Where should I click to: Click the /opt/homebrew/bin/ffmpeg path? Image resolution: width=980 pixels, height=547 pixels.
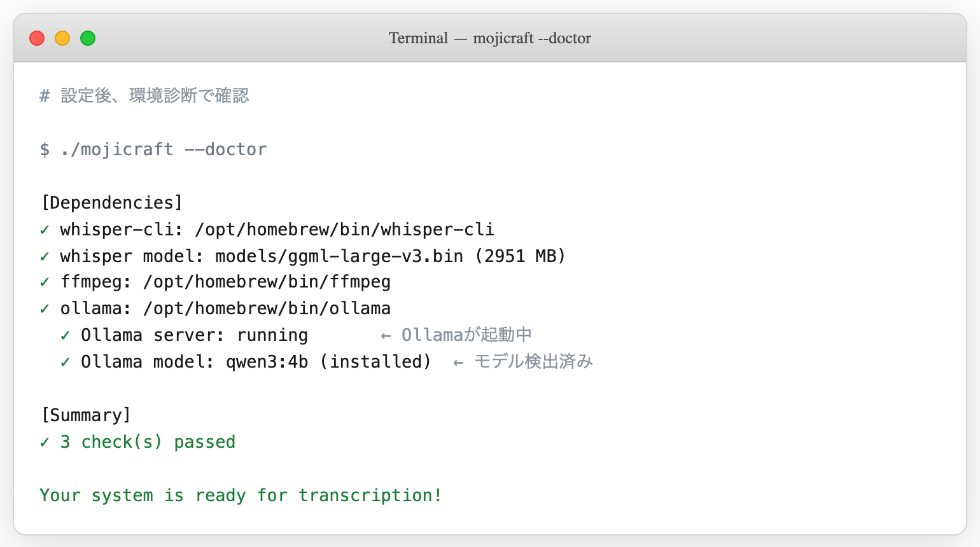click(267, 282)
